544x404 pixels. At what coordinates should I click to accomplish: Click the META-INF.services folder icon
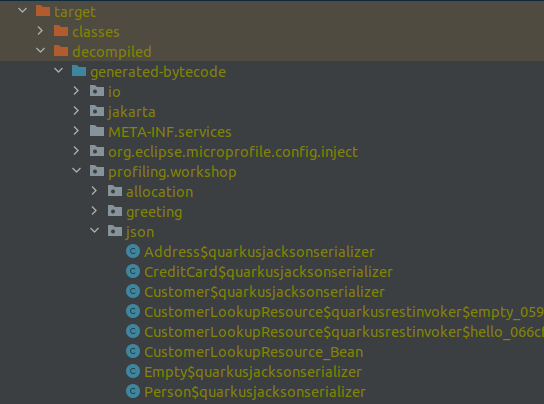point(97,131)
